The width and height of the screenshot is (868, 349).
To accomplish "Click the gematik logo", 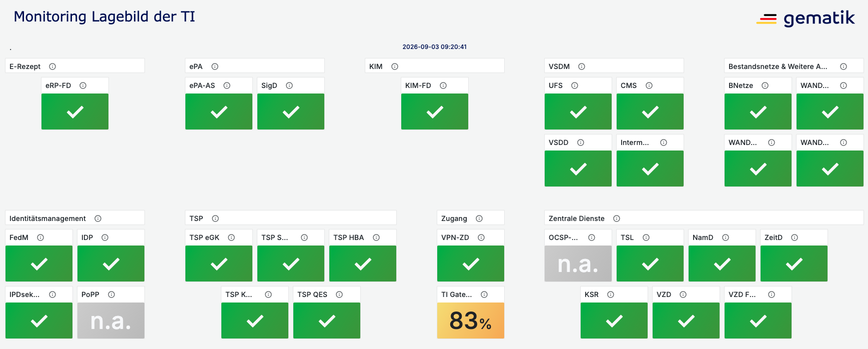I will (x=806, y=19).
